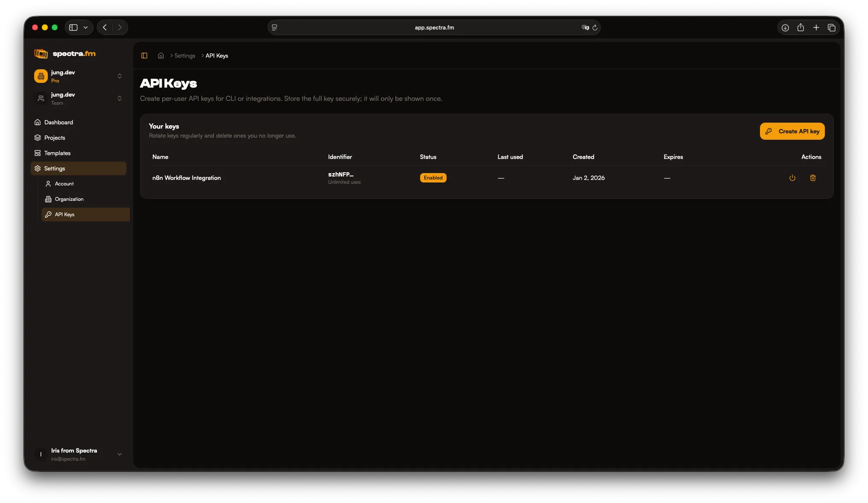Screen dimensions: 868x503
Task: Open Organization settings
Action: pos(69,199)
